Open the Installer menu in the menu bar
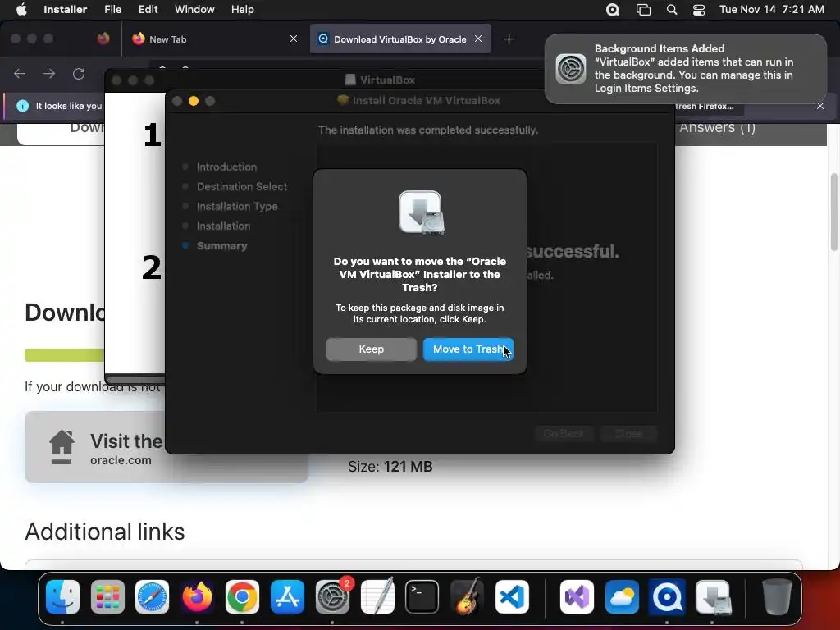 coord(66,10)
